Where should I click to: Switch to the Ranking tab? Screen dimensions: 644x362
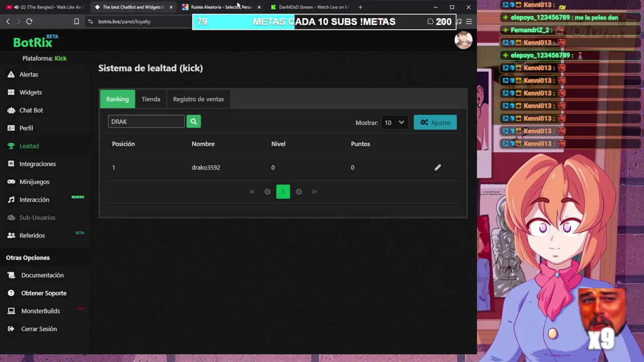click(x=117, y=99)
